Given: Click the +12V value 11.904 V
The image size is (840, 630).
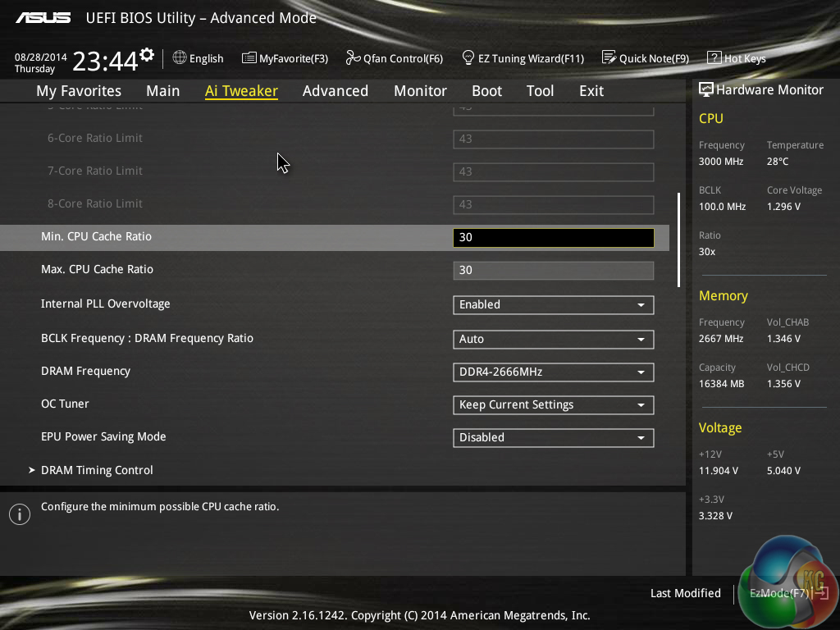Looking at the screenshot, I should tap(719, 471).
